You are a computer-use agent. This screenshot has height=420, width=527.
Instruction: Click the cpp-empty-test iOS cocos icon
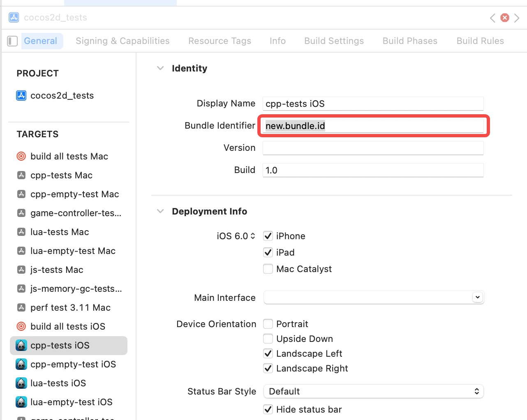(x=21, y=364)
